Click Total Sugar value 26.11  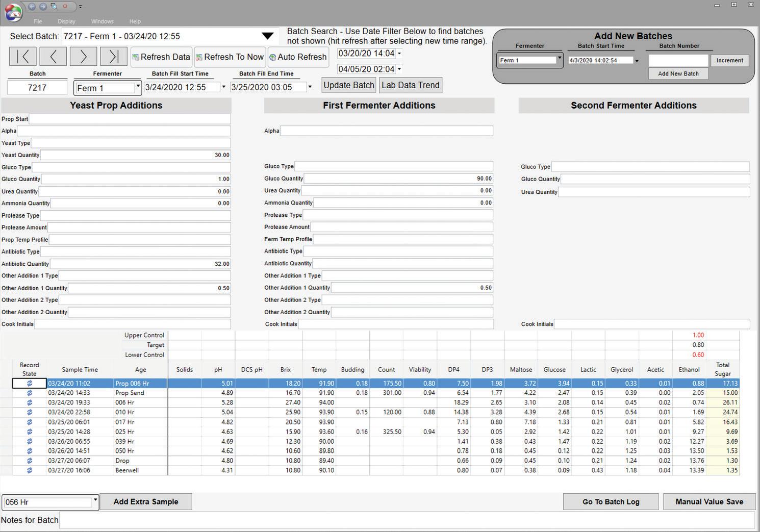click(723, 402)
